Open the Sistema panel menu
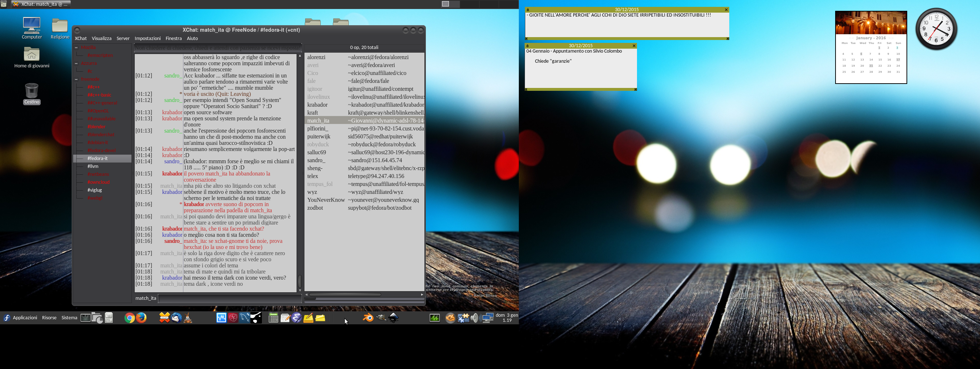 pos(69,317)
